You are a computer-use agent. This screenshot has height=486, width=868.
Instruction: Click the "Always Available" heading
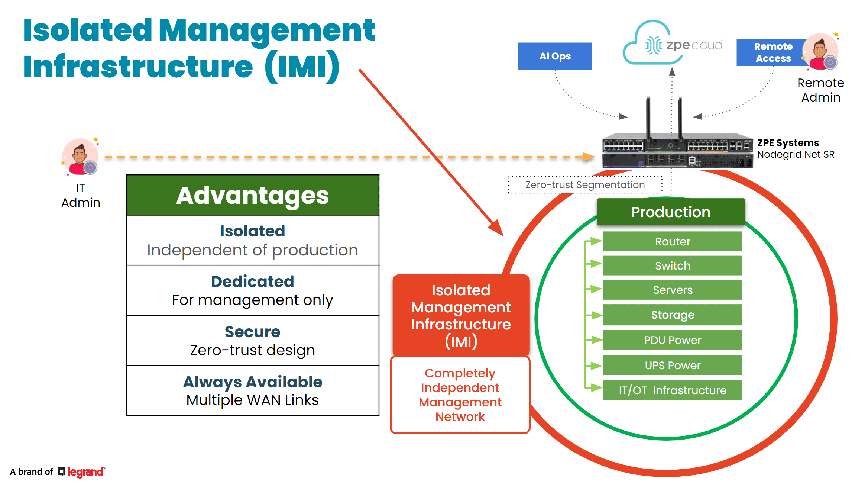coord(253,382)
